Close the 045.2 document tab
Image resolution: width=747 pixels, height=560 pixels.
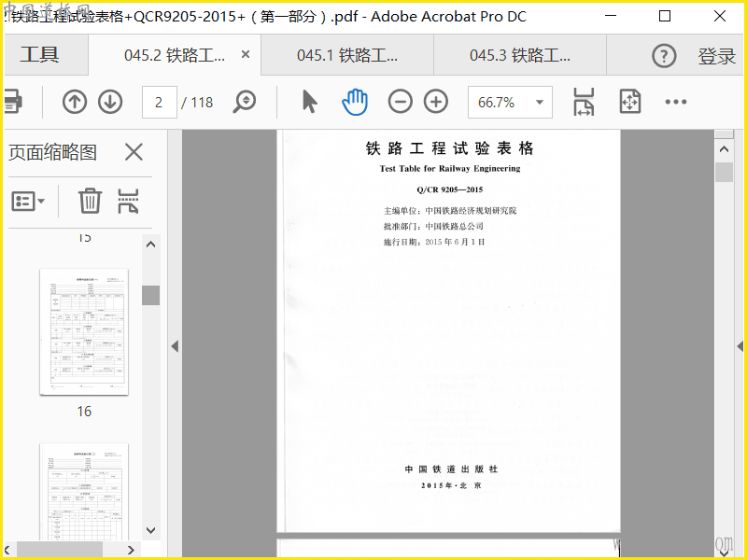pyautogui.click(x=246, y=55)
